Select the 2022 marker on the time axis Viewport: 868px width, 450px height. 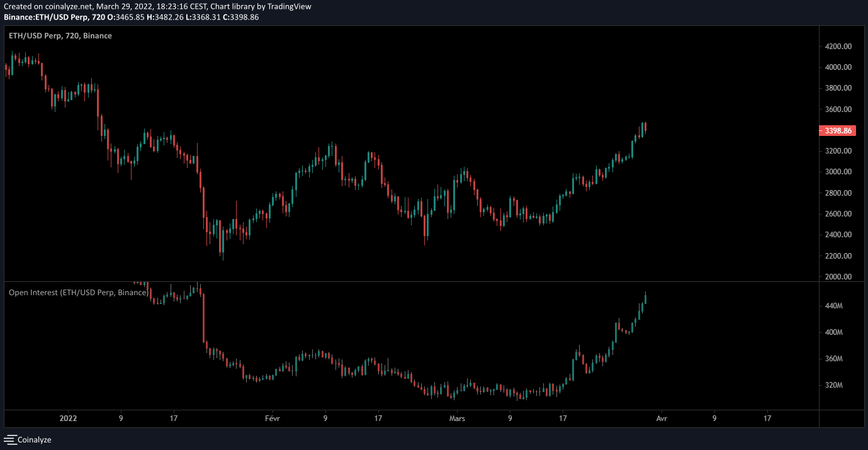click(67, 418)
